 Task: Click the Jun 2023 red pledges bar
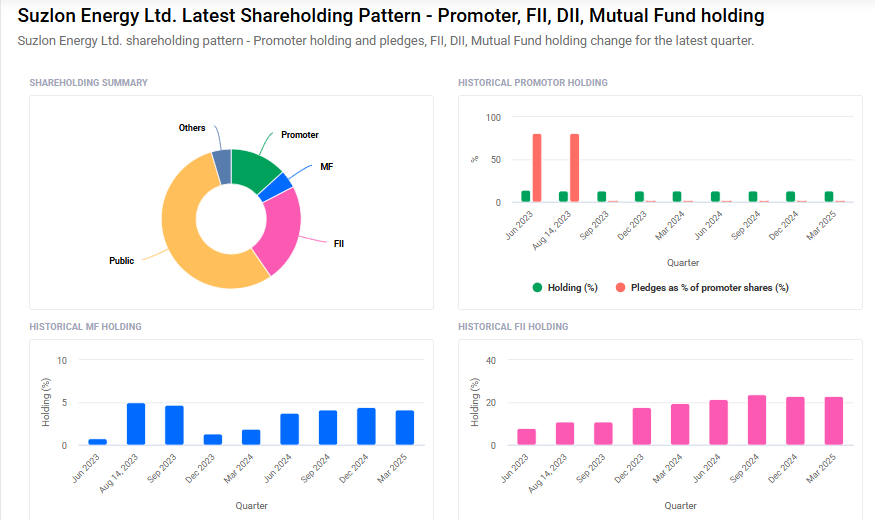[x=537, y=167]
